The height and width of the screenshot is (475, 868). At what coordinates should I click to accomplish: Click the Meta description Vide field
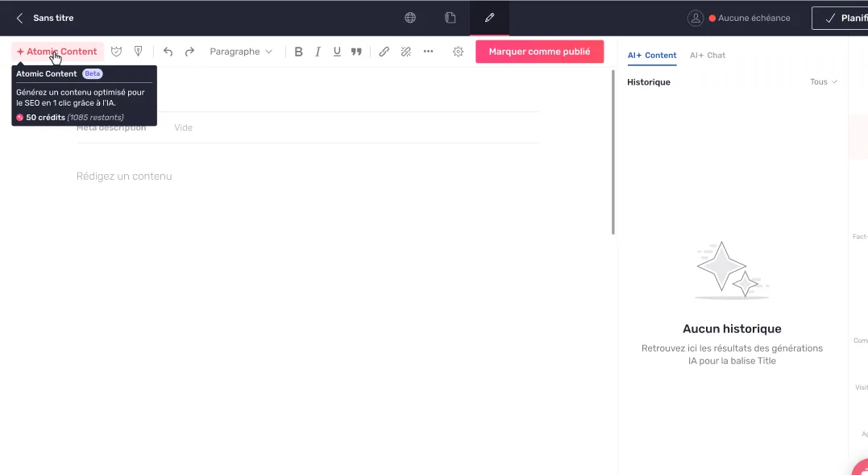tap(307, 128)
